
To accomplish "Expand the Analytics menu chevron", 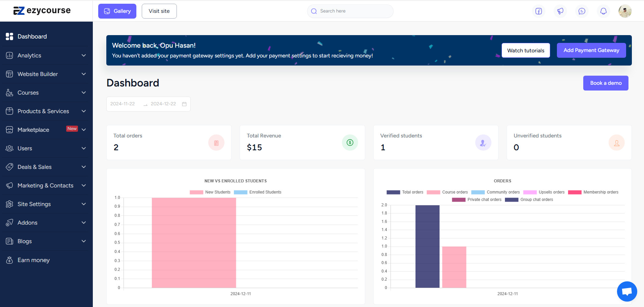I will [84, 55].
